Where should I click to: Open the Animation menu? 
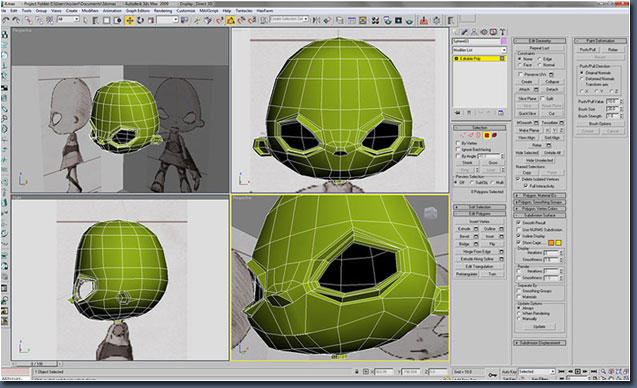point(112,11)
